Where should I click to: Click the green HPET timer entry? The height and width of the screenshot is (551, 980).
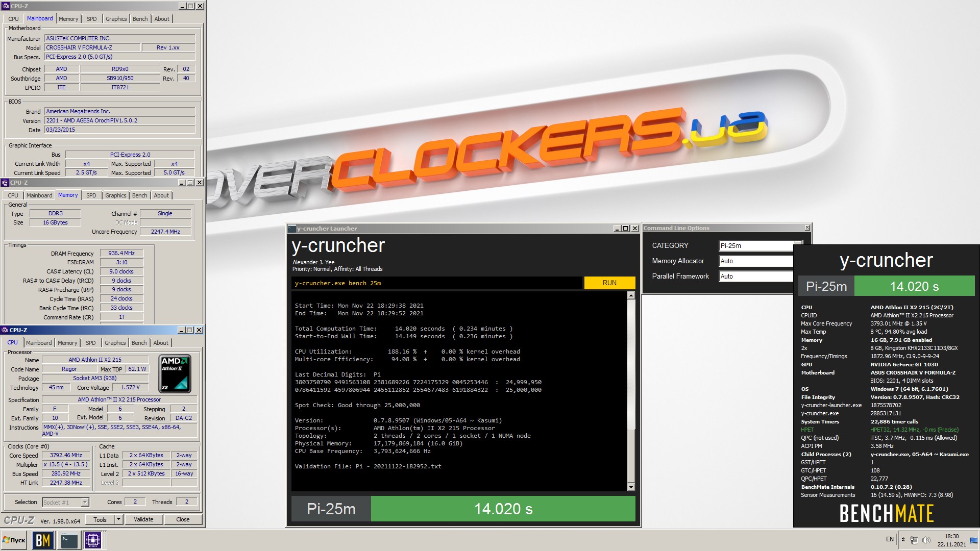[879, 430]
